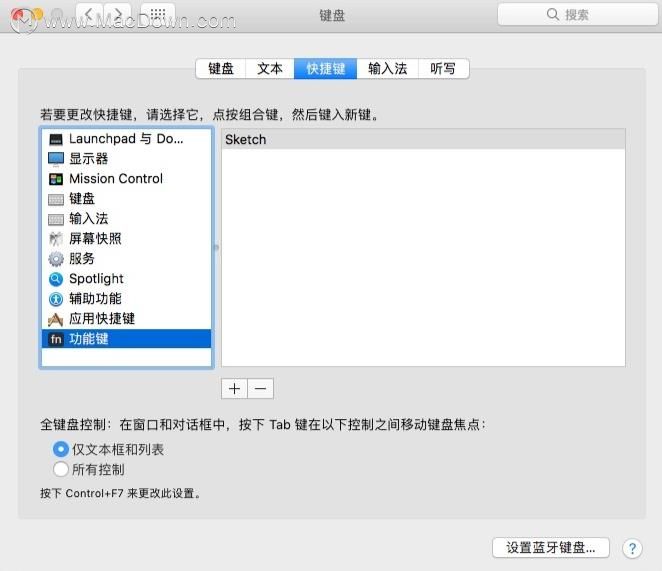Click the 搜索 search field
Image resolution: width=662 pixels, height=571 pixels.
pyautogui.click(x=578, y=15)
